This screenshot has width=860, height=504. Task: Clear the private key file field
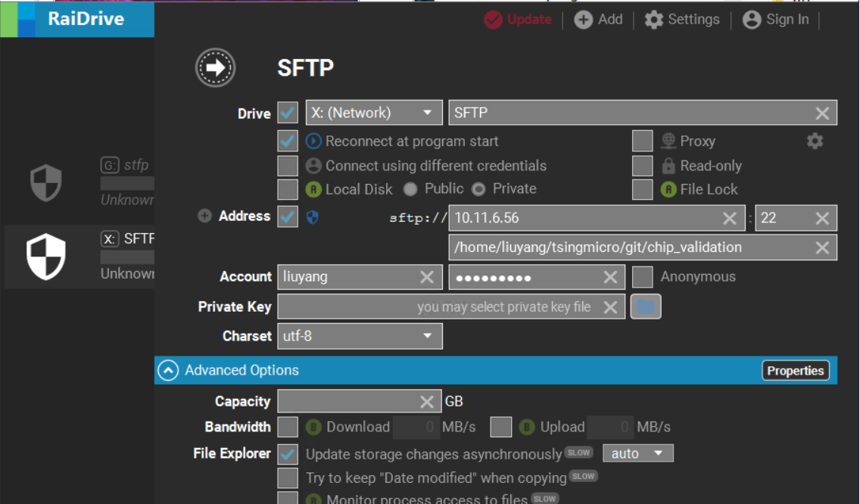tap(610, 307)
